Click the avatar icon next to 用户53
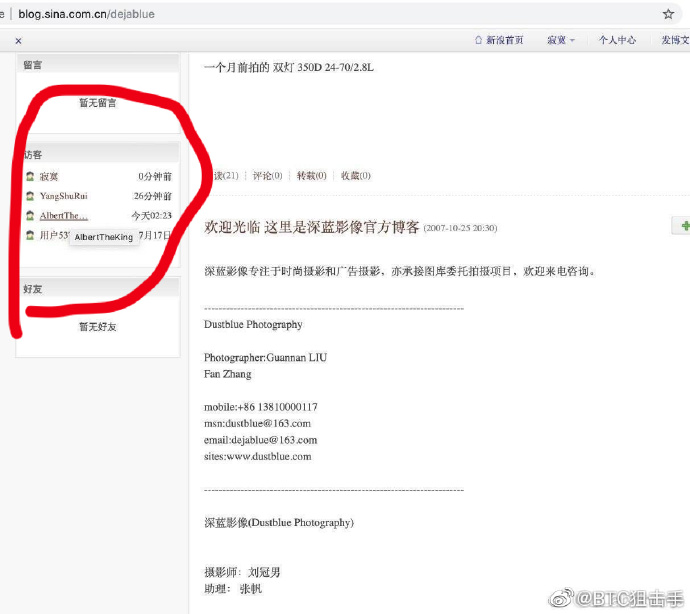Viewport: 690px width, 614px height. click(30, 236)
